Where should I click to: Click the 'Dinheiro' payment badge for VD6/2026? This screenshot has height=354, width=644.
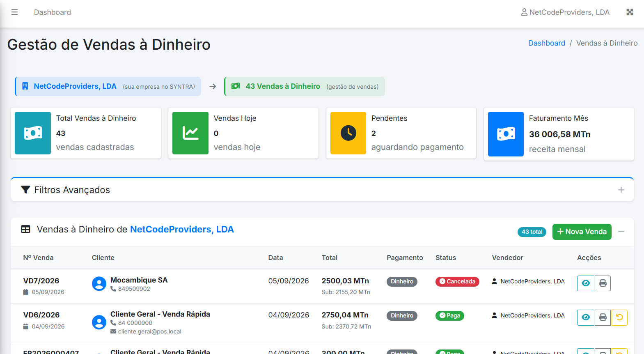click(x=402, y=316)
